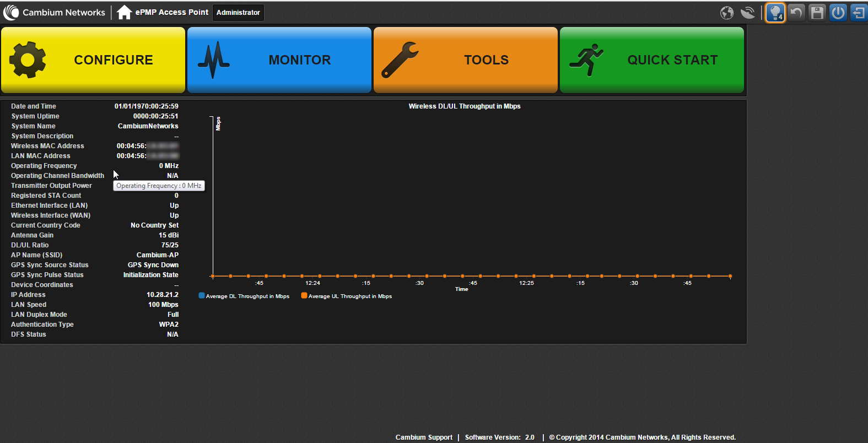Click the Cambium Networks logo
Viewport: 868px width, 443px height.
[54, 12]
